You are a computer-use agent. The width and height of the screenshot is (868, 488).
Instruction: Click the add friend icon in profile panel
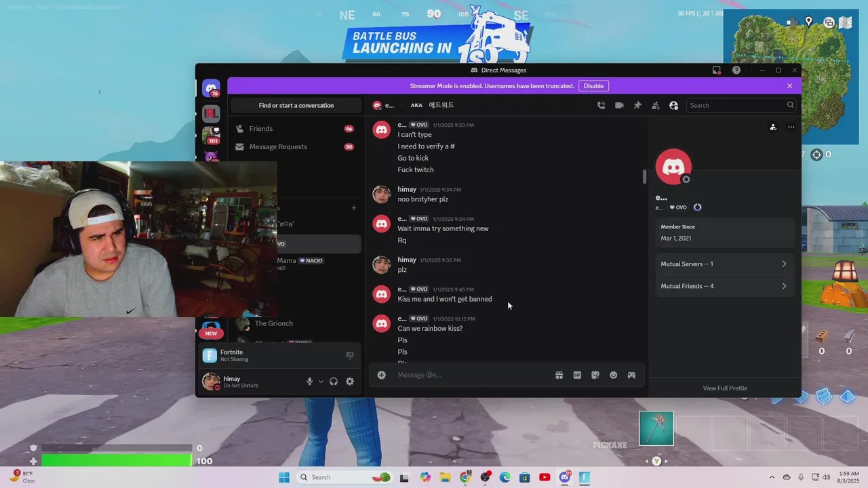click(x=773, y=127)
